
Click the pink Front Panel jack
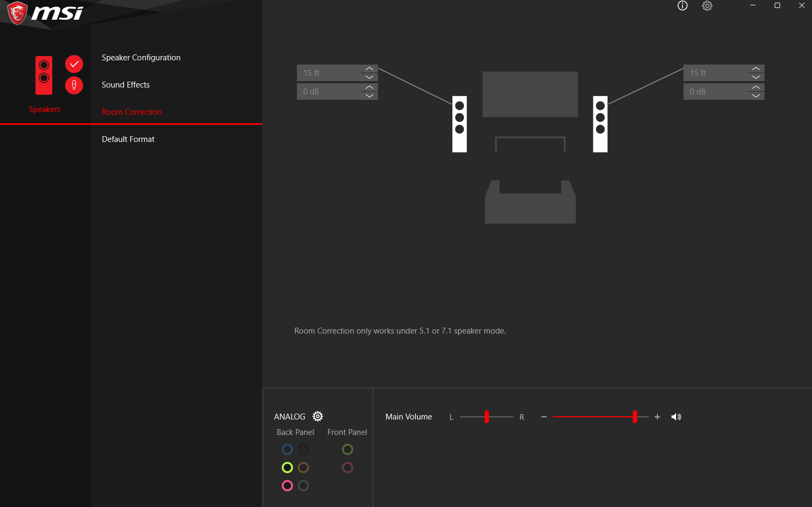click(x=348, y=468)
